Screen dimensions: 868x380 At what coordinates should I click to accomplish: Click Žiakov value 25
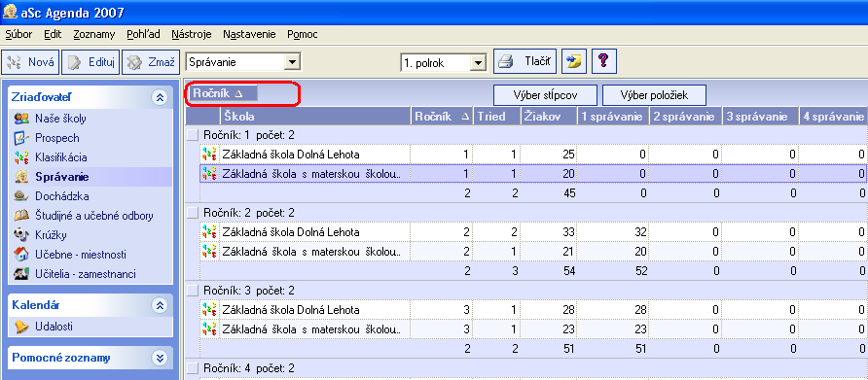pyautogui.click(x=568, y=155)
